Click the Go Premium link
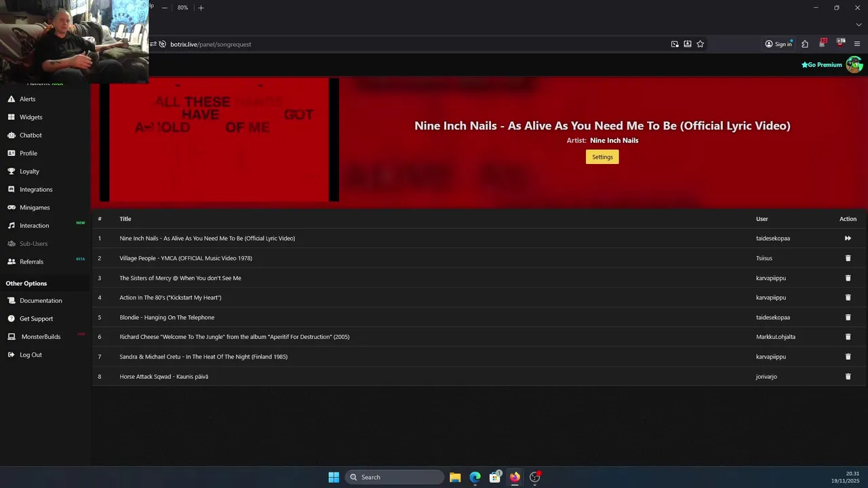Viewport: 868px width, 488px height. coord(822,65)
